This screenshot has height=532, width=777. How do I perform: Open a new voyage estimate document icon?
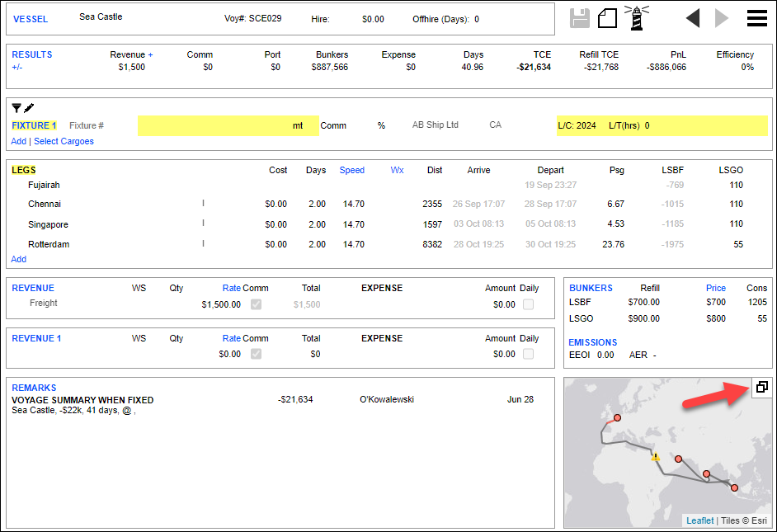coord(608,18)
